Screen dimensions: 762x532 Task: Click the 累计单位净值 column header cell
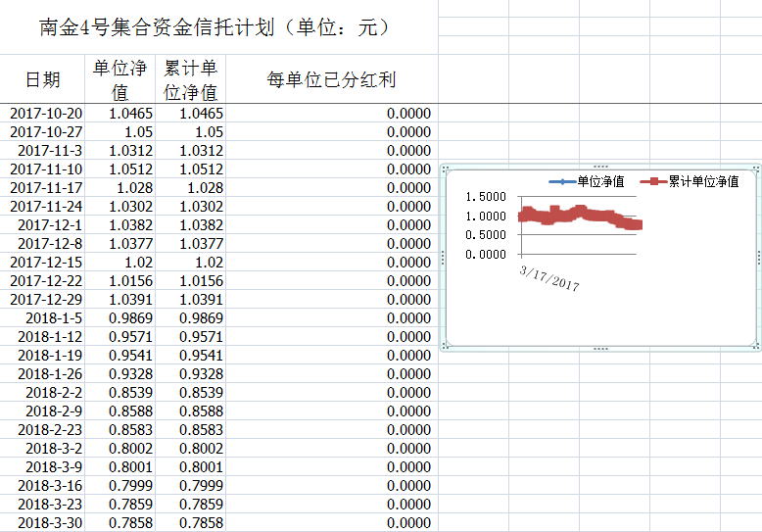[x=190, y=79]
